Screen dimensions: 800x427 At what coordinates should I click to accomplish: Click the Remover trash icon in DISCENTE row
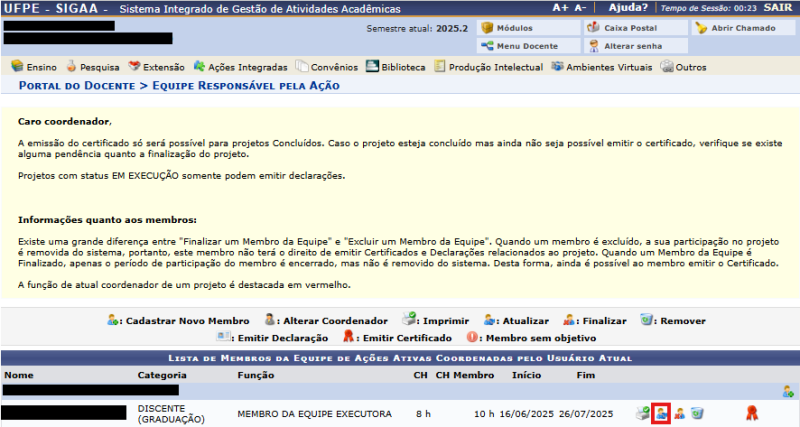pyautogui.click(x=697, y=413)
